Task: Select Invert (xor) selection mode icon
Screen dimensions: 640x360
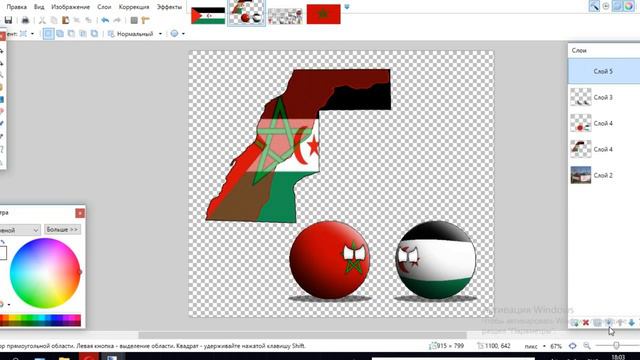Action: 94,34
